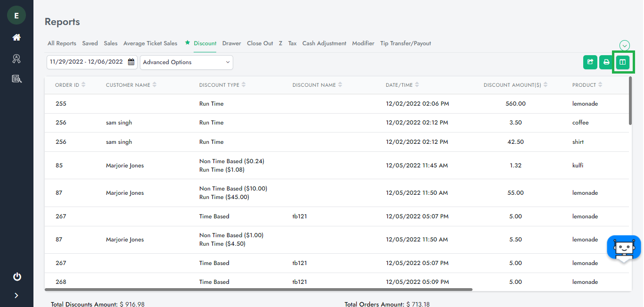644x307 pixels.
Task: Open the Cash Adjustment tab
Action: [324, 43]
